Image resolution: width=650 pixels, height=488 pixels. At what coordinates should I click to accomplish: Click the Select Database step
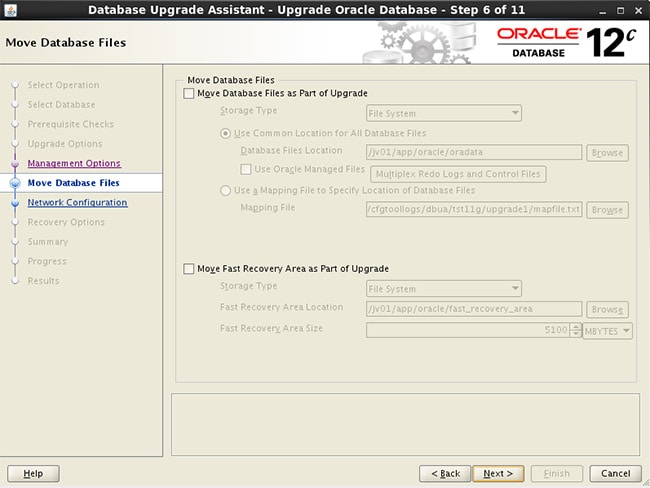(61, 104)
